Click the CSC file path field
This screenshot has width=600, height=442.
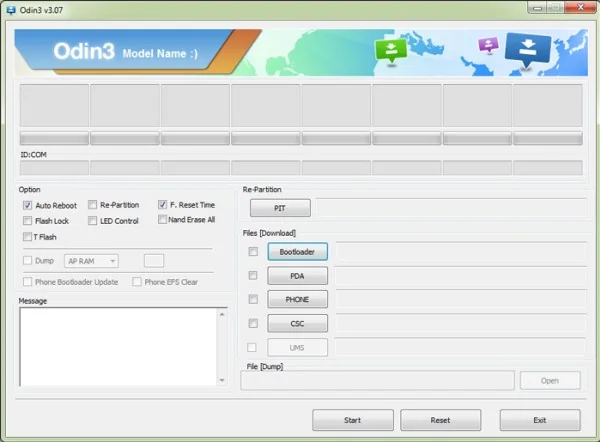coord(461,323)
